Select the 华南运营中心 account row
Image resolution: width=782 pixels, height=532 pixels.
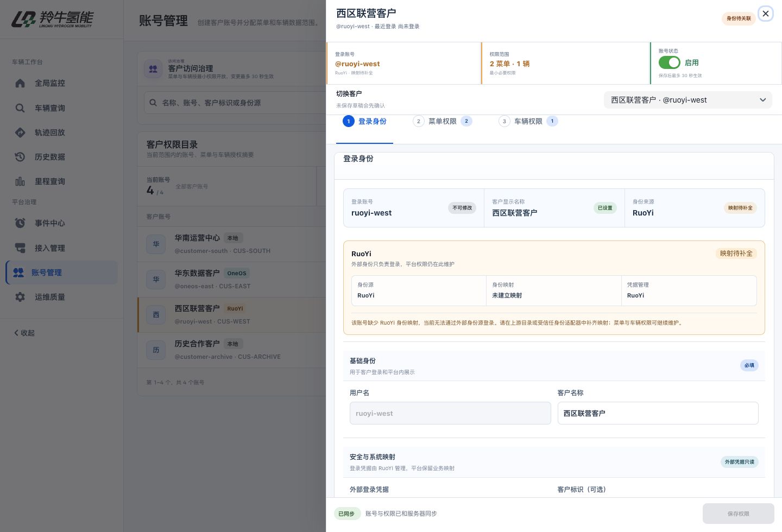pos(232,244)
